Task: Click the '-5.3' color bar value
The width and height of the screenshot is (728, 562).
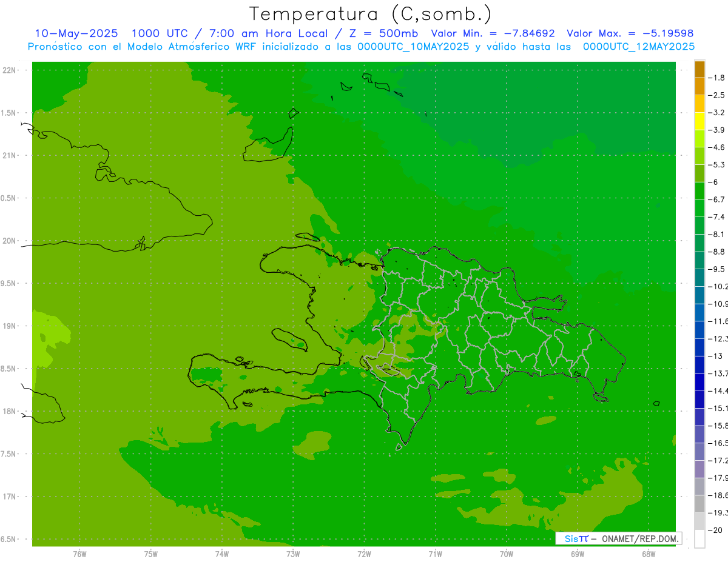Action: (x=716, y=164)
